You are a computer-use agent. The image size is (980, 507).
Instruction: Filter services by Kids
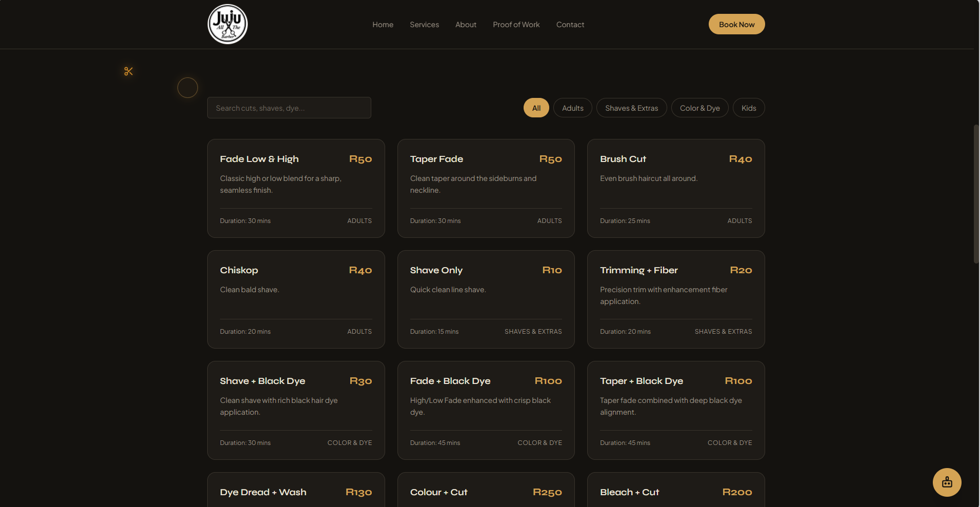[749, 108]
